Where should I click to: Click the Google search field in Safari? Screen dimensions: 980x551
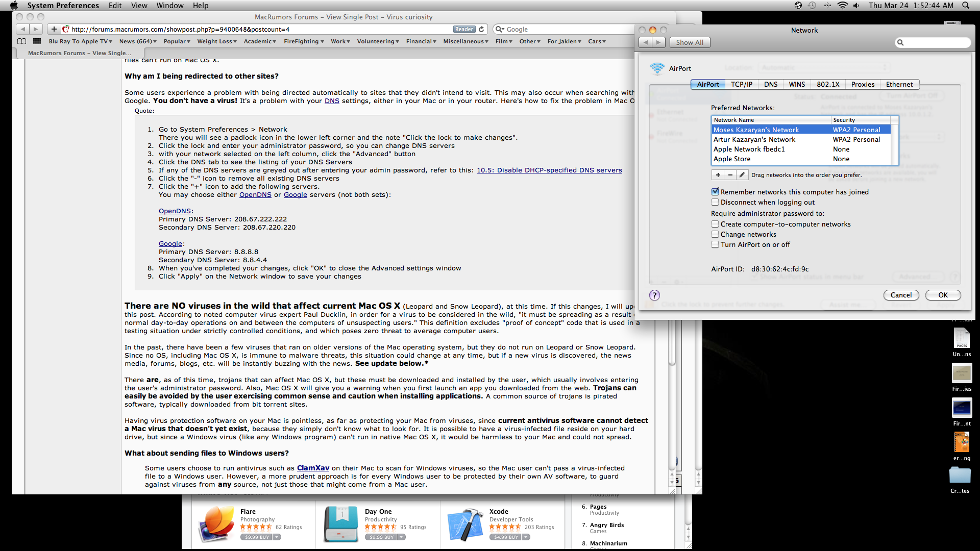tap(564, 29)
